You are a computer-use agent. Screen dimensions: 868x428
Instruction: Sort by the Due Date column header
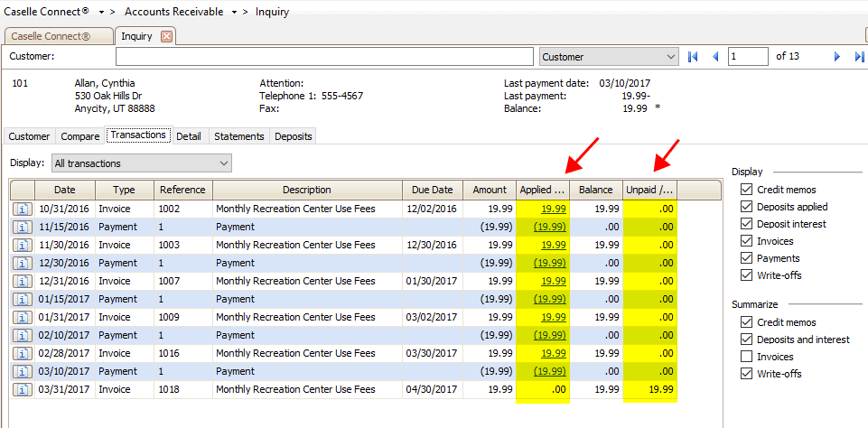click(432, 191)
